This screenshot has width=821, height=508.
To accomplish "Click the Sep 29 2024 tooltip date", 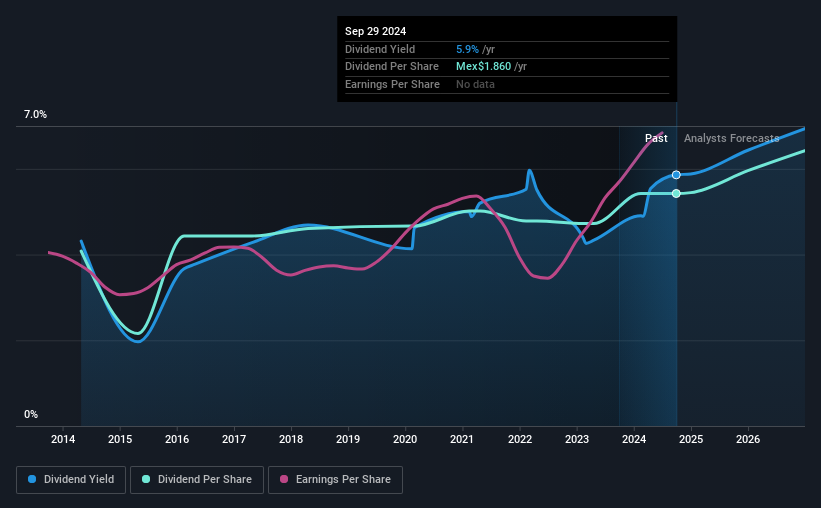I will [x=375, y=31].
